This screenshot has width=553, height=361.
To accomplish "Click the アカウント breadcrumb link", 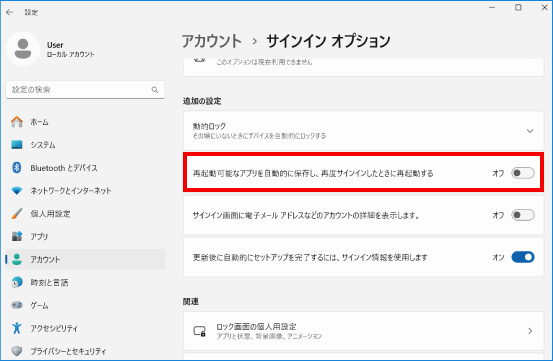I will [x=212, y=41].
